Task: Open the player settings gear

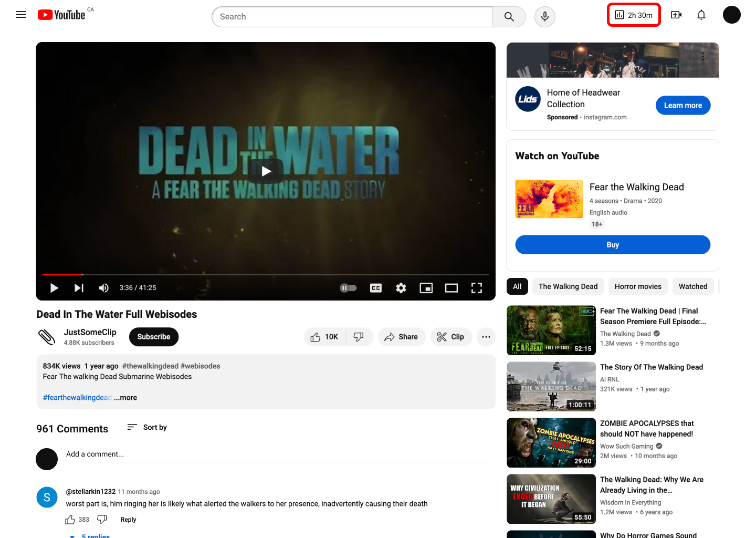Action: coord(401,288)
